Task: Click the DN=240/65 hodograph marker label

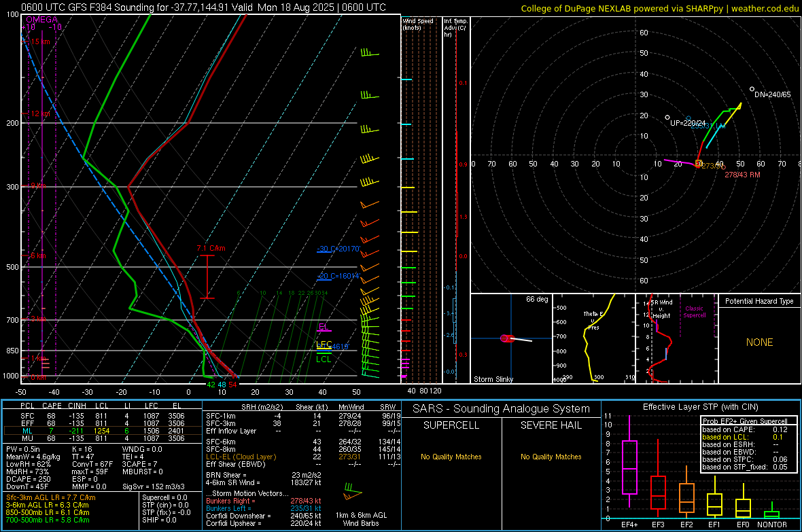Action: 772,94
